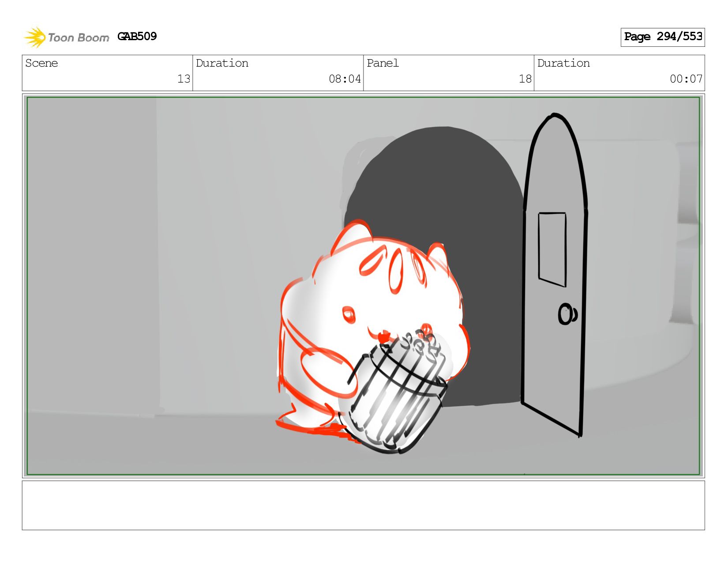Click the Toon Boom wordmark text
This screenshot has height=563, width=728.
[79, 38]
